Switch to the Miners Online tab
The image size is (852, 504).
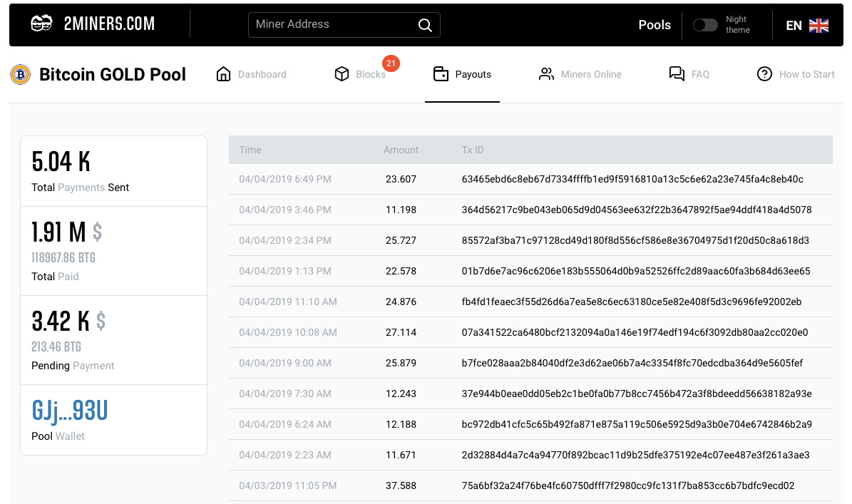click(590, 74)
